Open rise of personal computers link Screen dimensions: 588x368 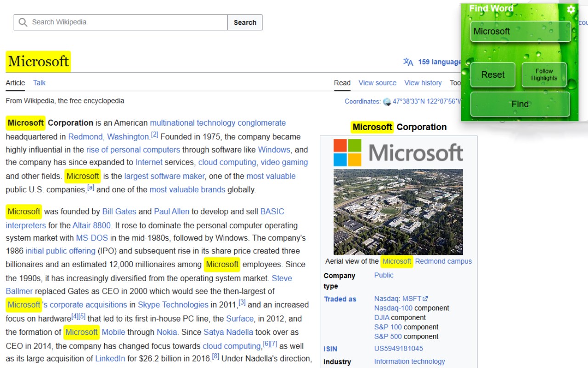133,149
